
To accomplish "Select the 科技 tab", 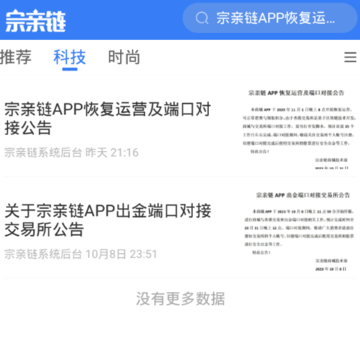I will pos(70,57).
